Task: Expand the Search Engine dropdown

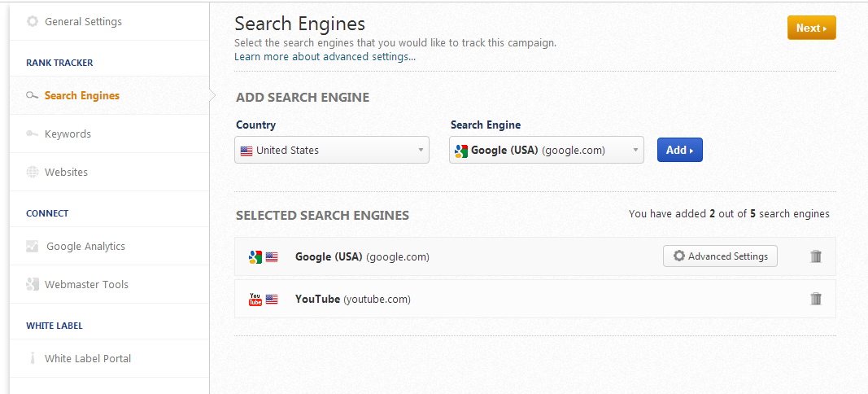Action: (546, 150)
